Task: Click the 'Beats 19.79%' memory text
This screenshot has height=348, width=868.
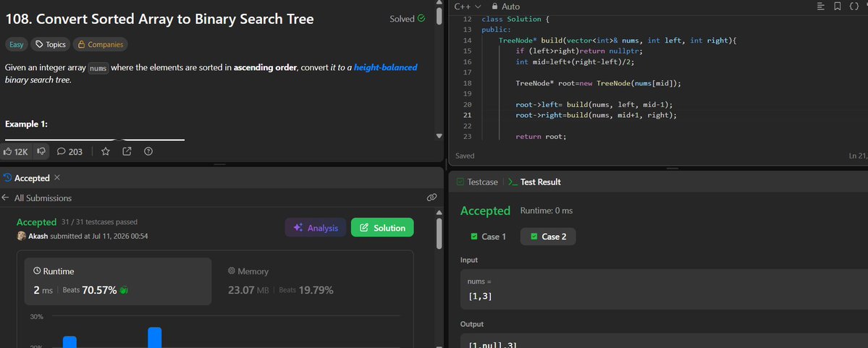Action: [x=306, y=290]
